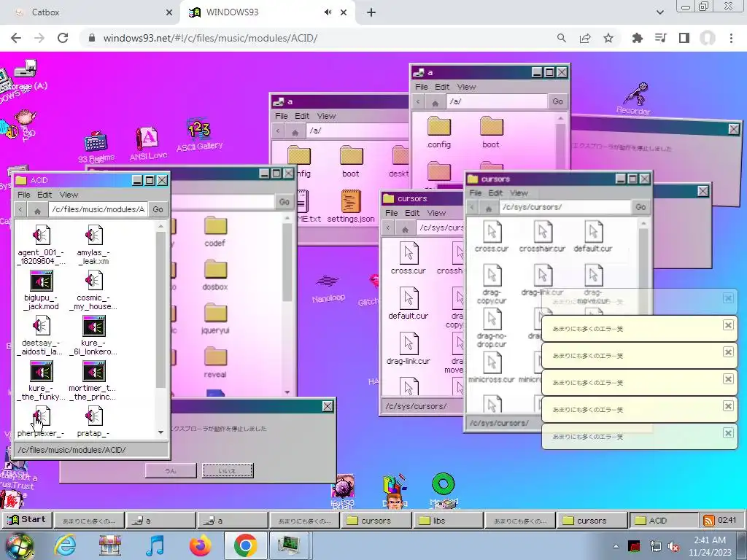Dismiss the bottom faded error notification

(x=728, y=433)
